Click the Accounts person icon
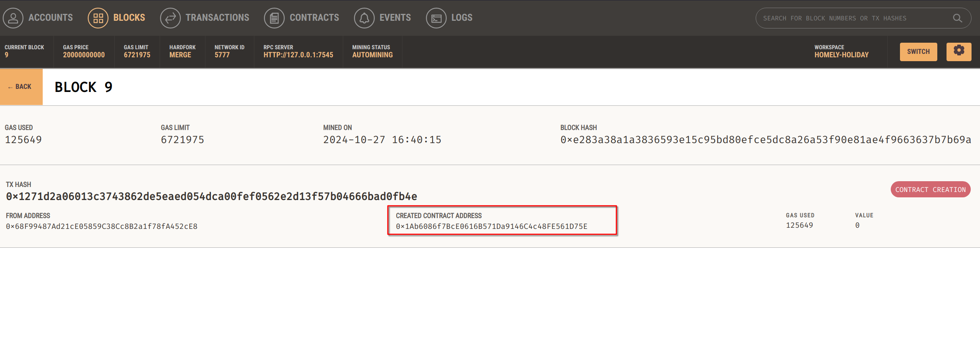The width and height of the screenshot is (980, 352). (13, 18)
